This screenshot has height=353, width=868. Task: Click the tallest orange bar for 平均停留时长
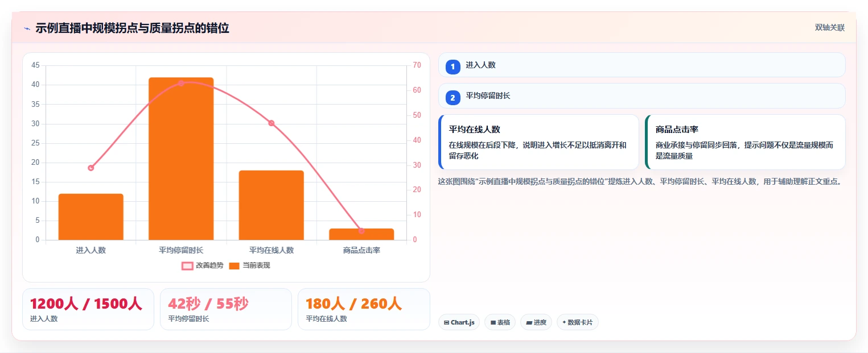pos(181,159)
